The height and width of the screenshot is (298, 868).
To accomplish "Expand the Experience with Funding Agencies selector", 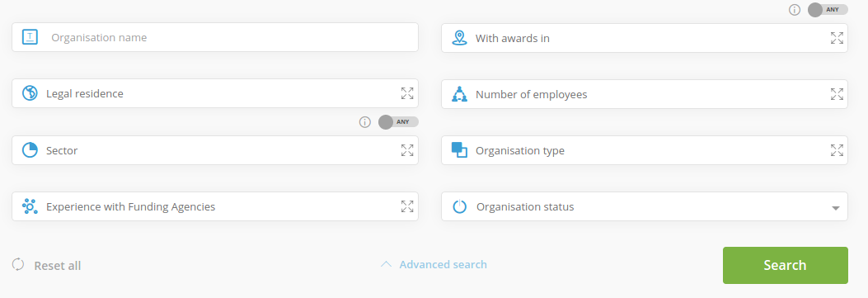I will click(407, 206).
